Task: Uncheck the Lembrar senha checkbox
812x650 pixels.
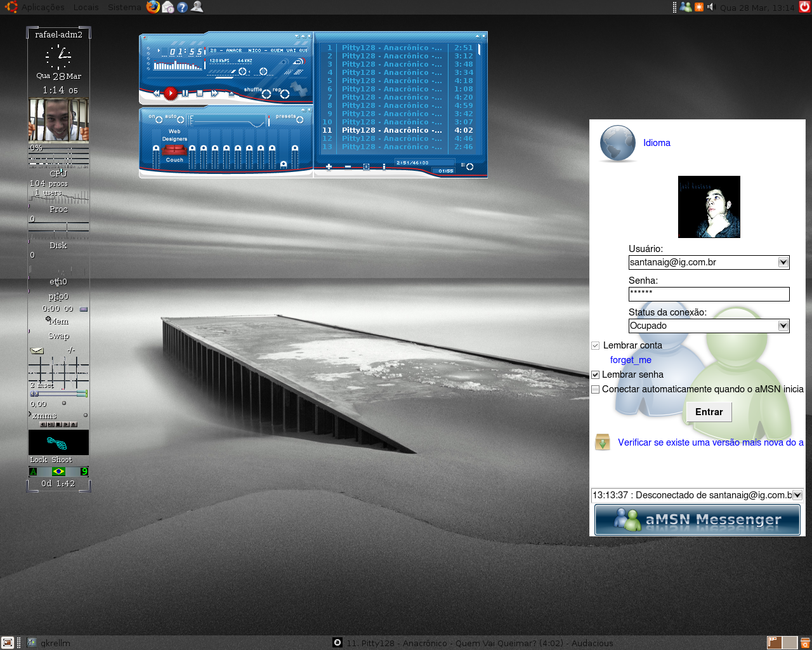Action: pyautogui.click(x=595, y=375)
